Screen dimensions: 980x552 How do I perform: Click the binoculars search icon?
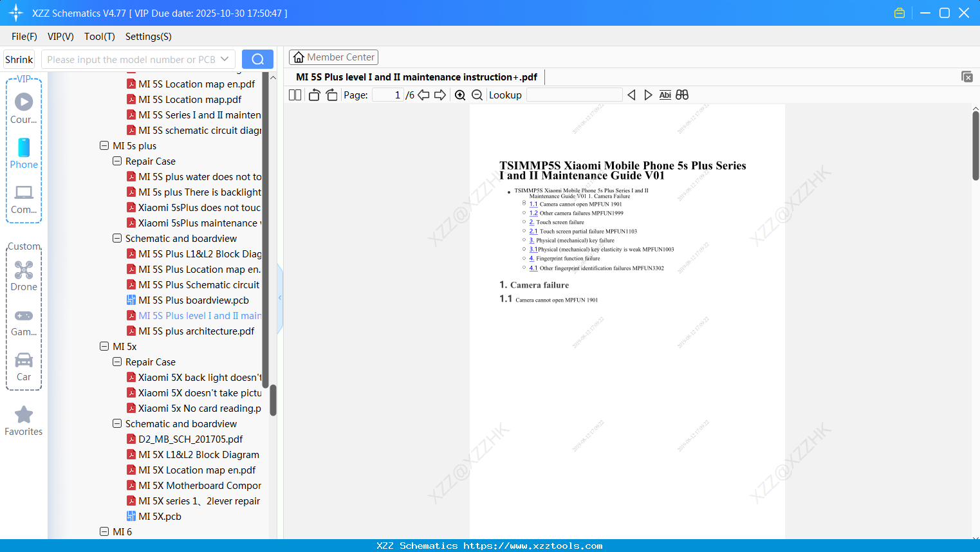(x=682, y=95)
